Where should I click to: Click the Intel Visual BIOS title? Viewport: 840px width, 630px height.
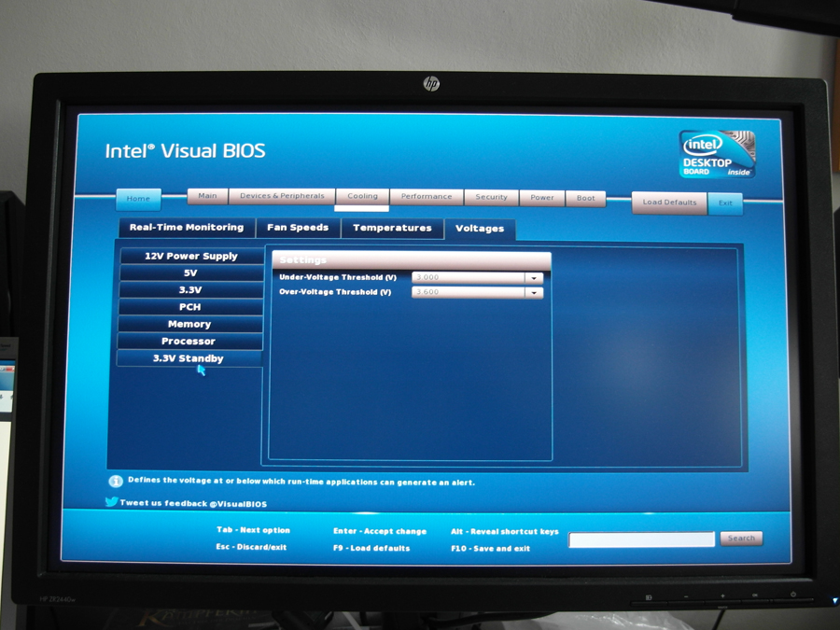point(186,150)
